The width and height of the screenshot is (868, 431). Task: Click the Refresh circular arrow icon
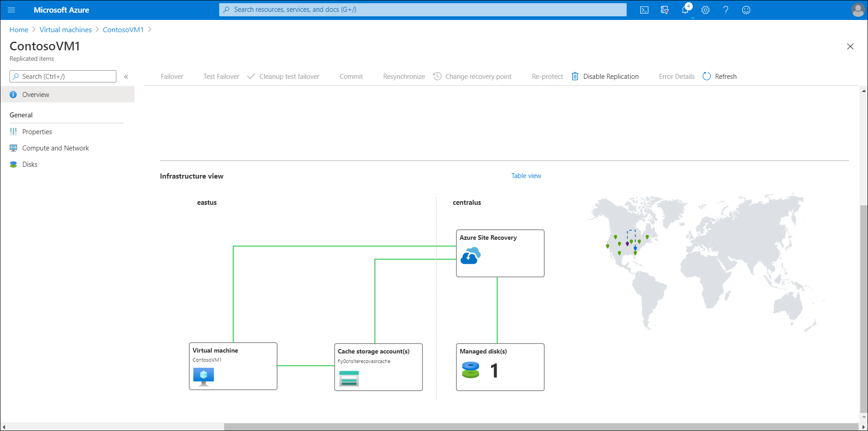(x=707, y=76)
